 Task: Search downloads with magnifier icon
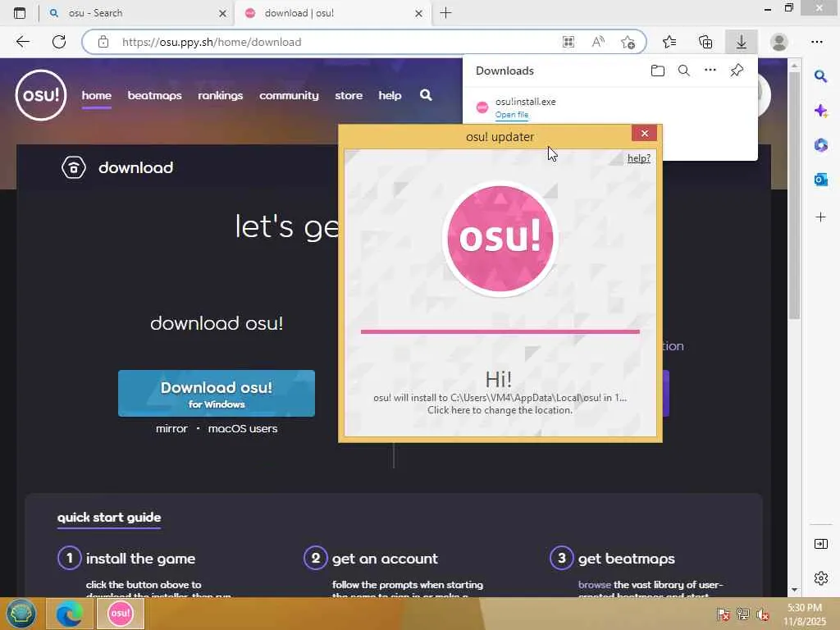click(684, 71)
